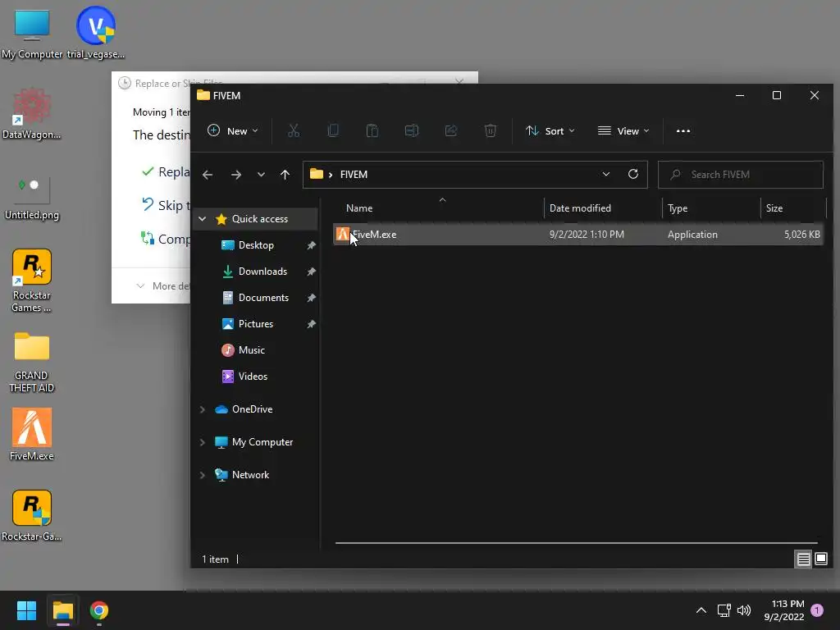Sort by Type column header

[x=711, y=208]
